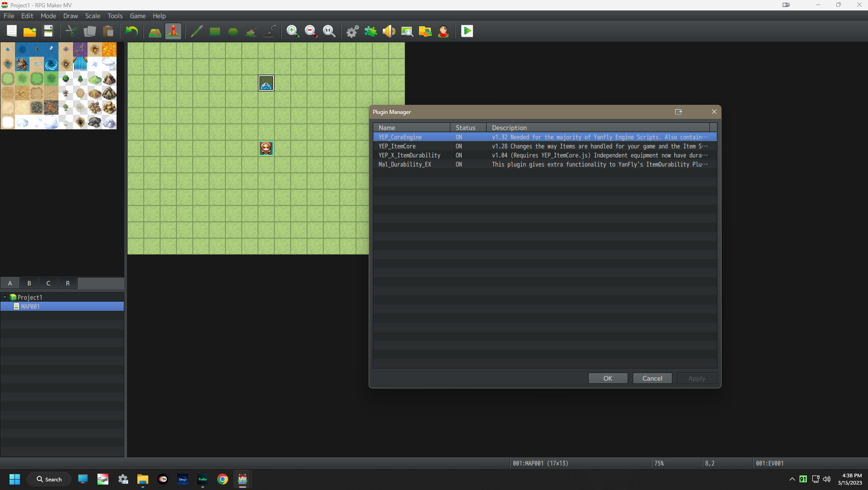Select the YEP_ItemCore plugin row

coord(545,146)
